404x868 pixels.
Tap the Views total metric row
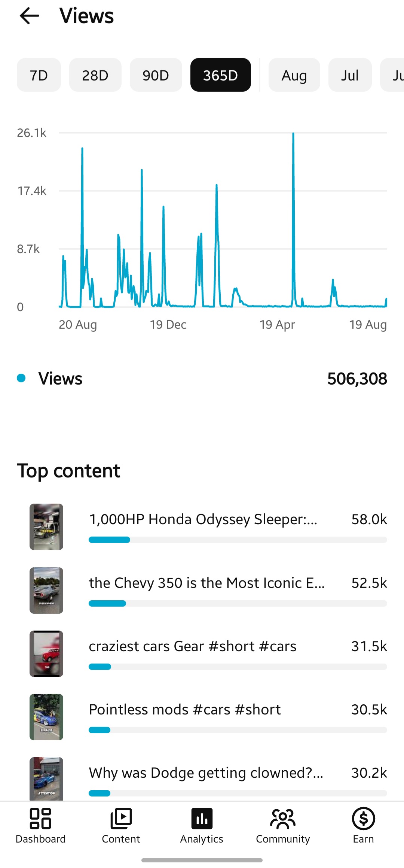point(202,379)
